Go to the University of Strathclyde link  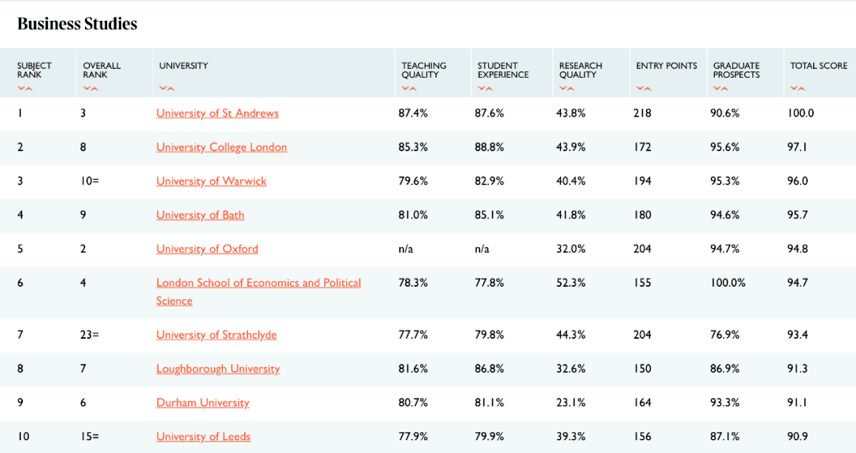pyautogui.click(x=216, y=335)
